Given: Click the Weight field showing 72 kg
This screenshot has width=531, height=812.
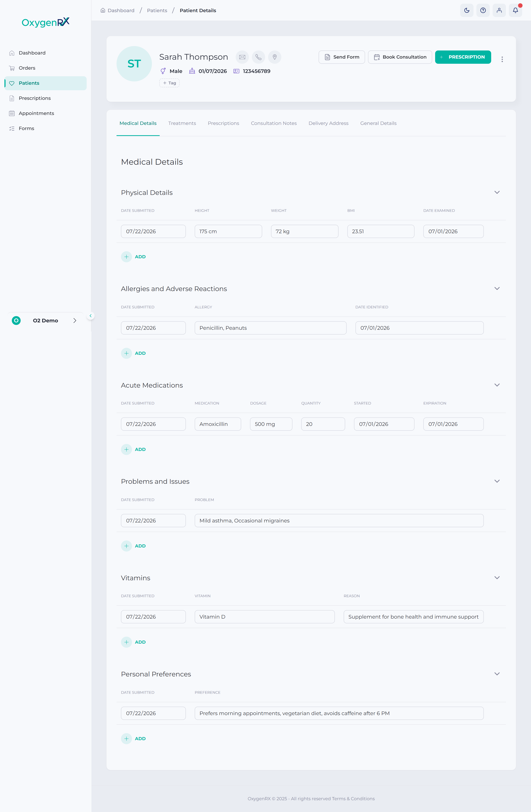Looking at the screenshot, I should point(305,231).
